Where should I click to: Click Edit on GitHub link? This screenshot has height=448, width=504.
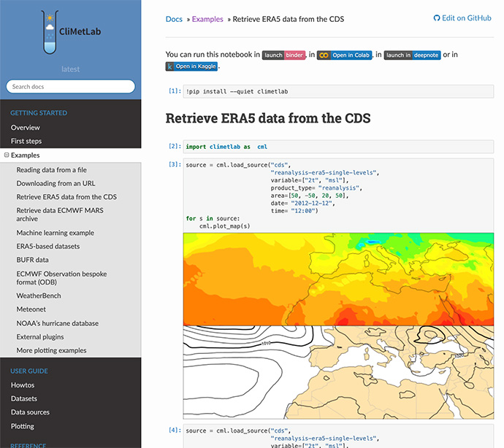462,18
